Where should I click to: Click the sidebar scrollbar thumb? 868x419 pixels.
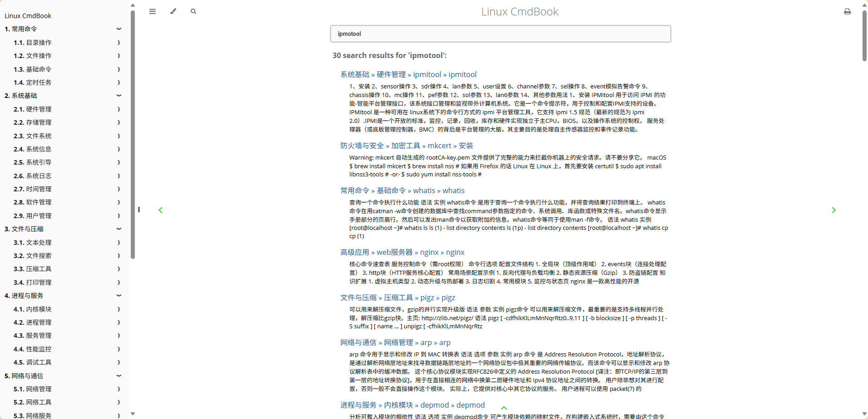pos(133,134)
